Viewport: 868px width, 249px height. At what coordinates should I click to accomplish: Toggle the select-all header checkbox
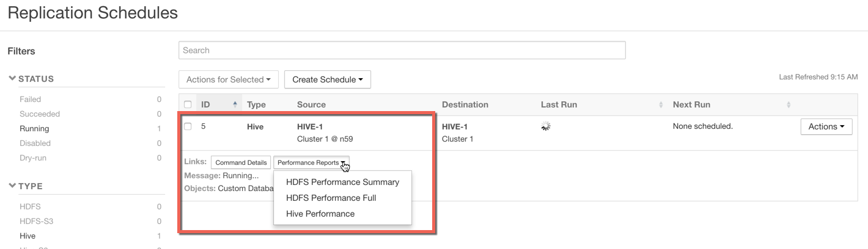coord(188,105)
